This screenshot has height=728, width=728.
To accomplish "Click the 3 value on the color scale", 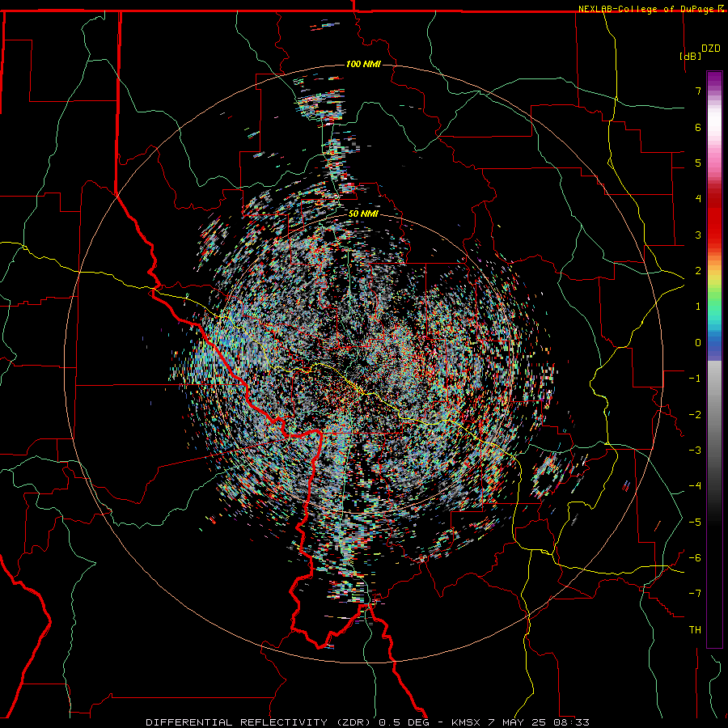I will (x=698, y=235).
